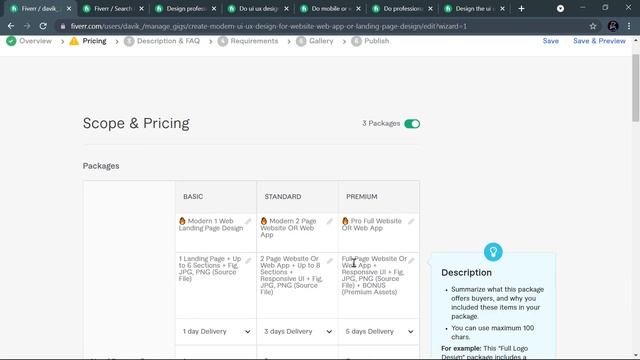Screen dimensions: 640x360
Task: Open the Chrome three-dot menu
Action: (x=629, y=26)
